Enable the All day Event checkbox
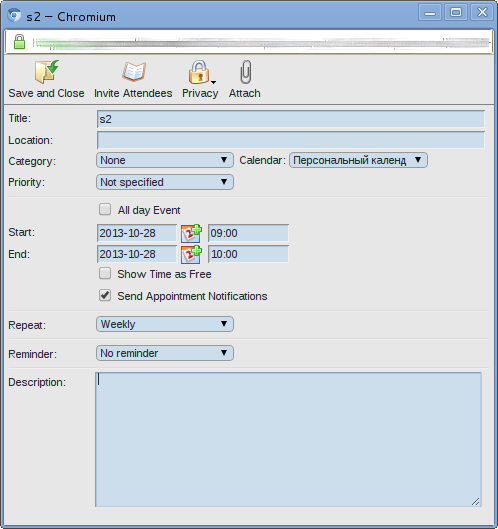The width and height of the screenshot is (498, 529). coord(105,210)
